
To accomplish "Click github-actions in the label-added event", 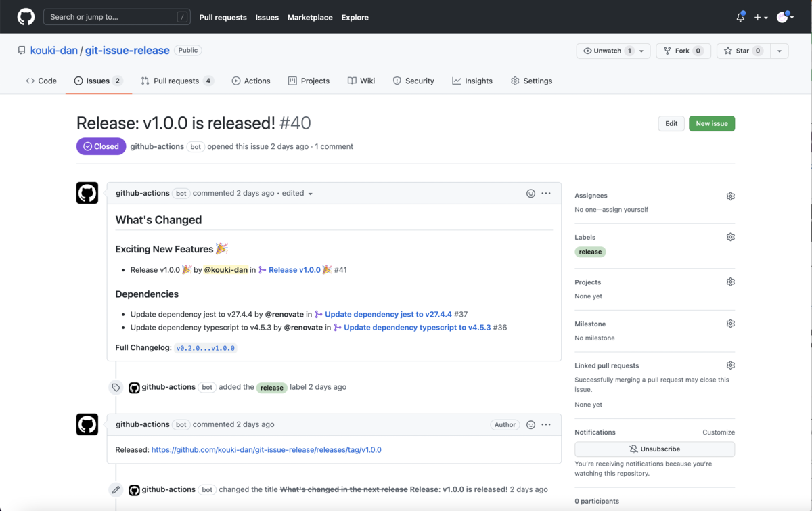I will click(x=168, y=387).
